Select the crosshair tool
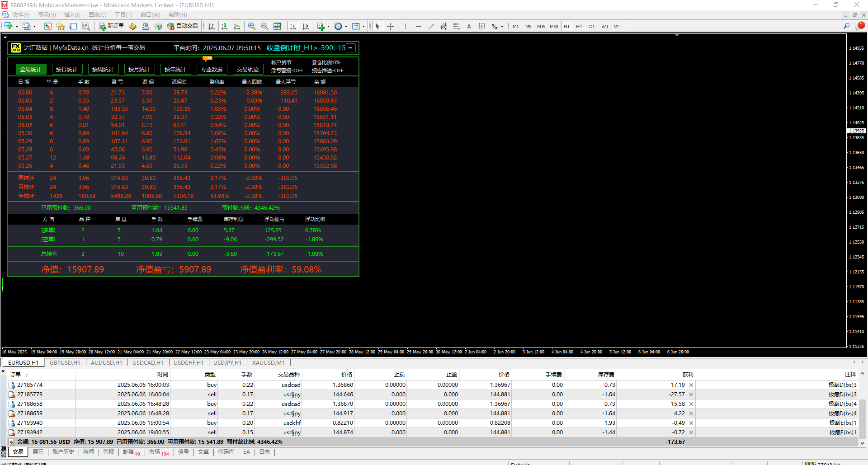Screen dimensions: 868x465 click(x=391, y=26)
